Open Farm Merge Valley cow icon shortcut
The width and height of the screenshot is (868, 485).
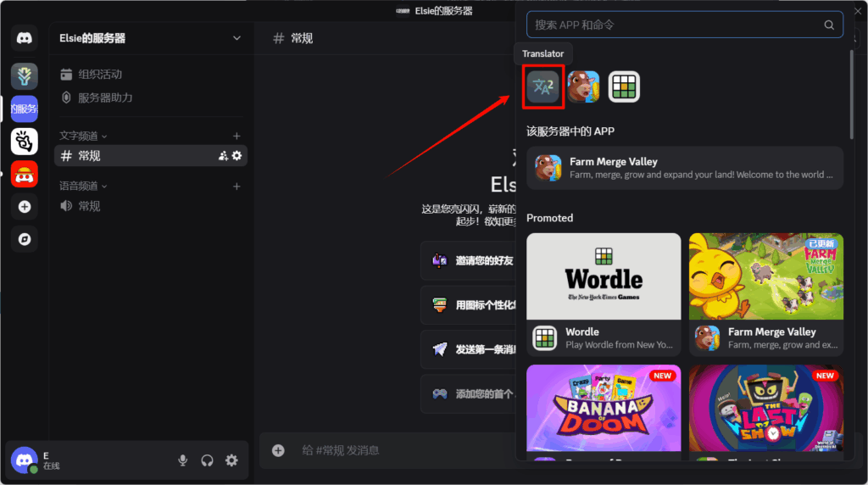pos(583,86)
